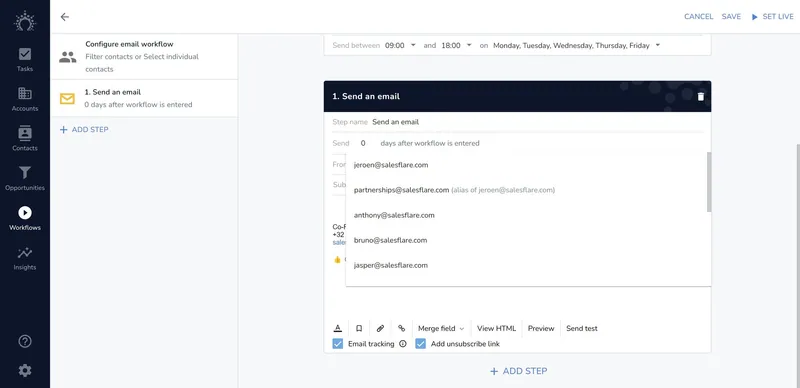Open text formatting options icon
Viewport: 800px width, 388px height.
point(337,328)
